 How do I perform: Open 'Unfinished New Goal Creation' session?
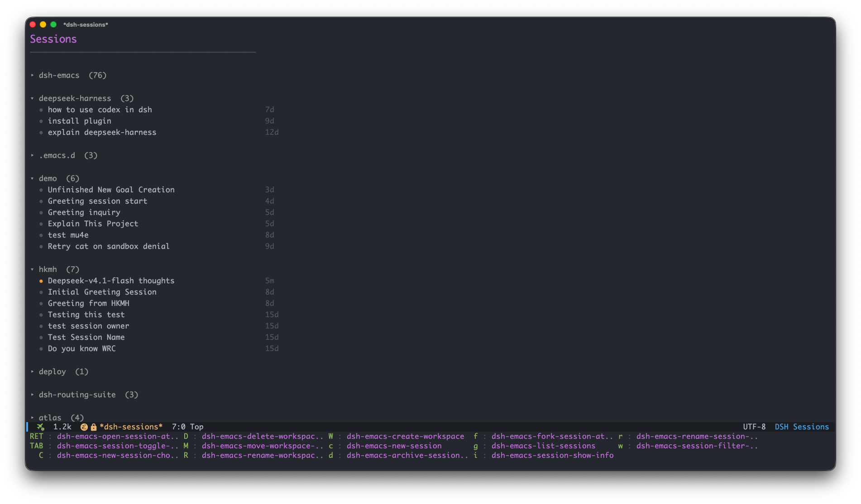click(x=111, y=190)
